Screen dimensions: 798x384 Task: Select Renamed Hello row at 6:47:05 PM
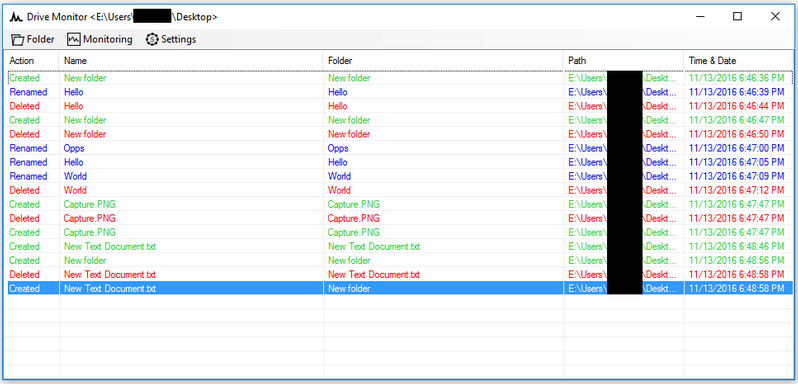400,162
